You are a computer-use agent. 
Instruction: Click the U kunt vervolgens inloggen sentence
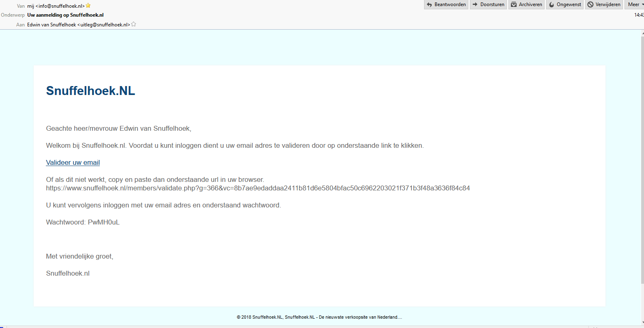point(164,205)
